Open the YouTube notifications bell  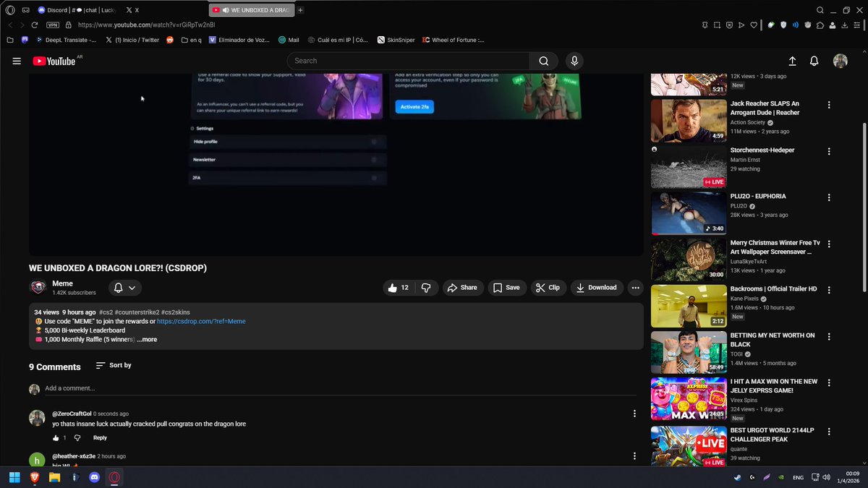[x=814, y=61]
